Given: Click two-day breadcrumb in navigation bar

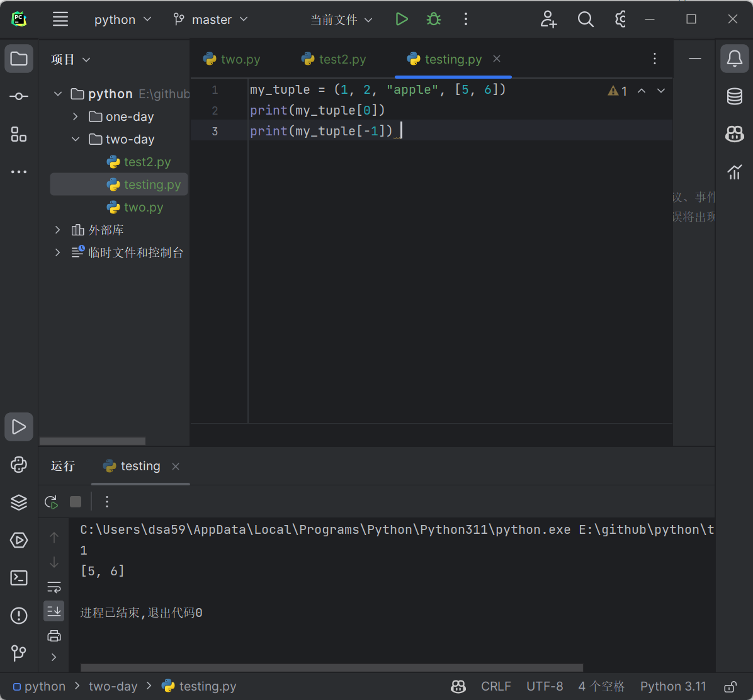Looking at the screenshot, I should pyautogui.click(x=113, y=687).
